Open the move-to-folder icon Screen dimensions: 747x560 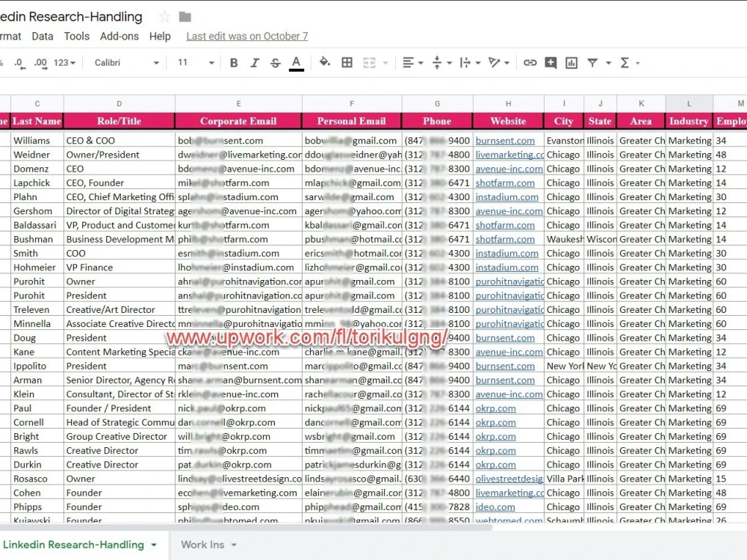185,16
